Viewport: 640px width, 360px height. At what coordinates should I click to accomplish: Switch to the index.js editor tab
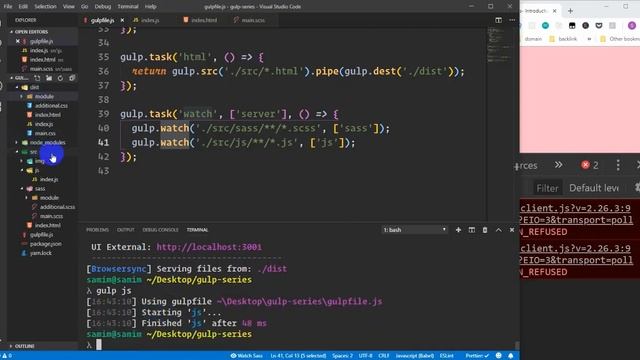[x=150, y=20]
